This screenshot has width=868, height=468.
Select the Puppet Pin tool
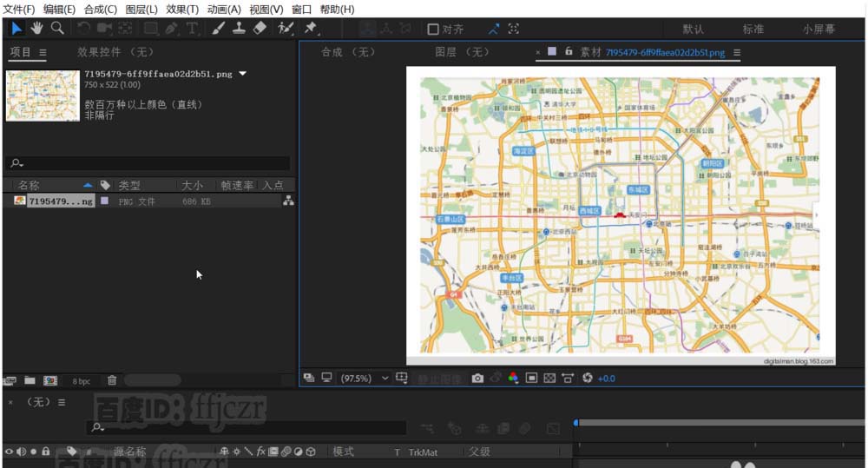[x=310, y=29]
